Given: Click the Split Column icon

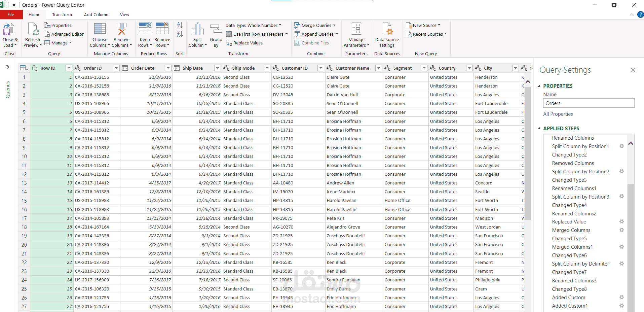Looking at the screenshot, I should click(198, 29).
